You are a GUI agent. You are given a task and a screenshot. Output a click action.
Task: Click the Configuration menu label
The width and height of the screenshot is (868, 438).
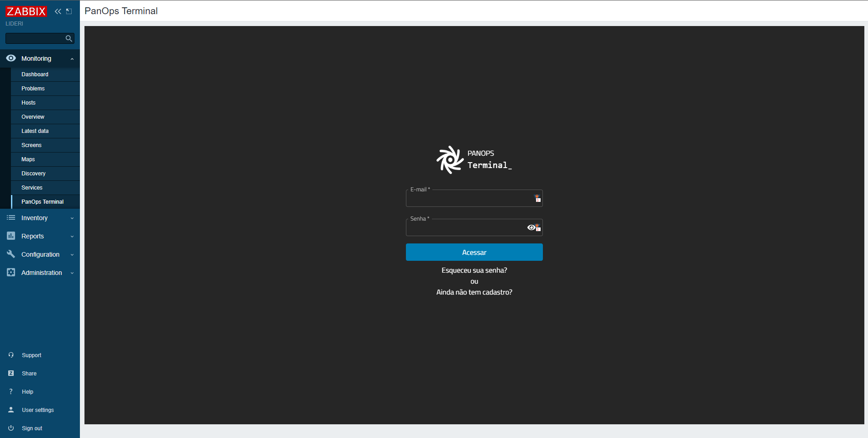(x=40, y=254)
